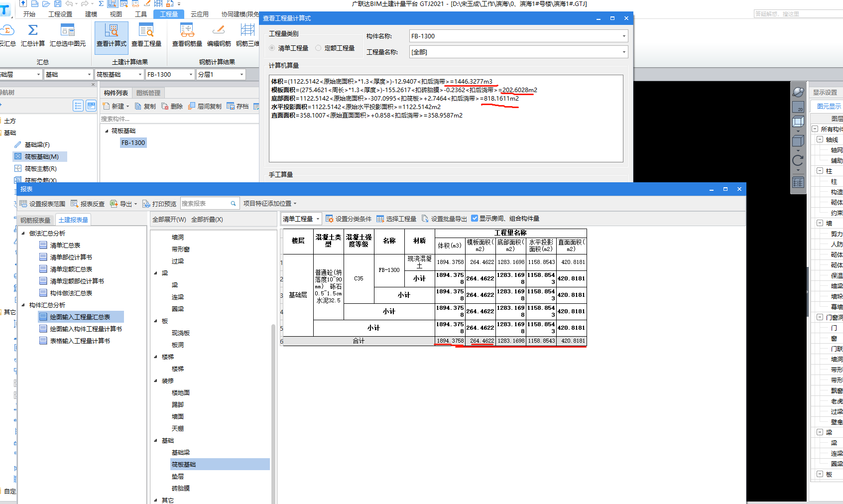Select FB-1300 in component list
The height and width of the screenshot is (504, 843).
133,143
